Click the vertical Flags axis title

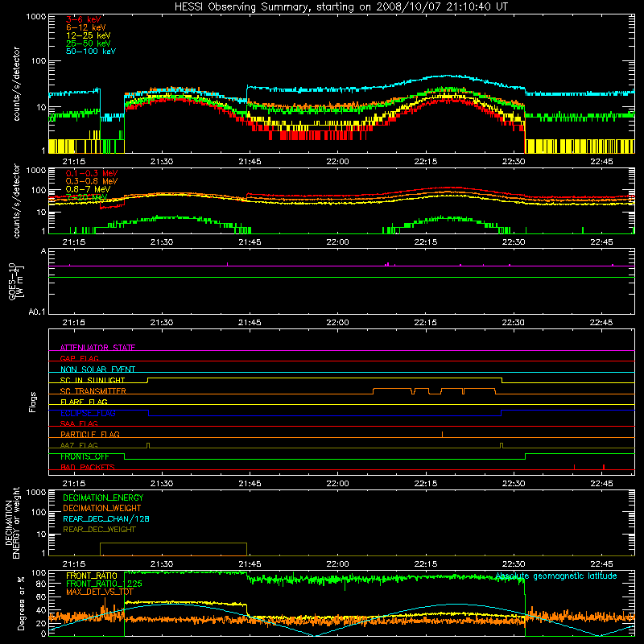coord(33,402)
